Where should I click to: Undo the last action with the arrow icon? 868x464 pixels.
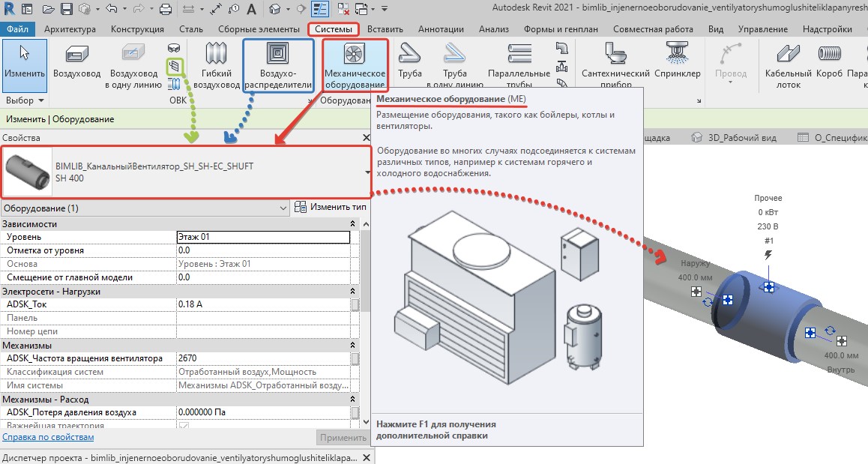(x=111, y=9)
